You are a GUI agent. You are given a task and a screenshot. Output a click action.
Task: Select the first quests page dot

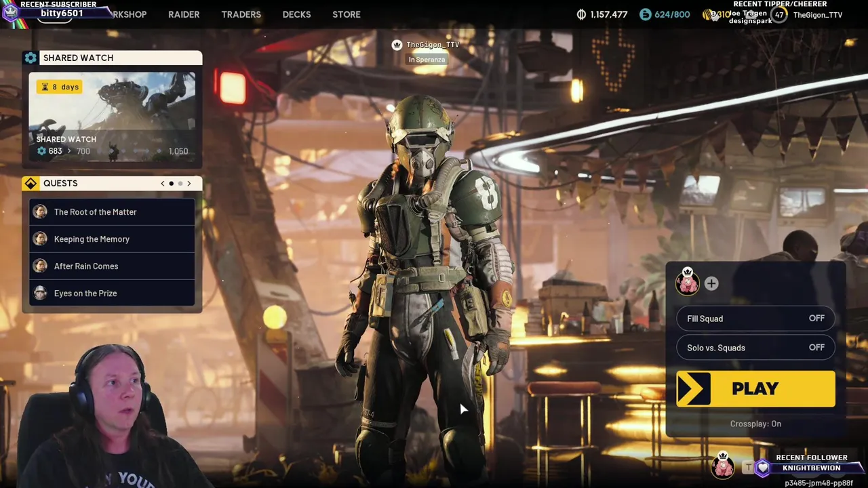(x=171, y=184)
